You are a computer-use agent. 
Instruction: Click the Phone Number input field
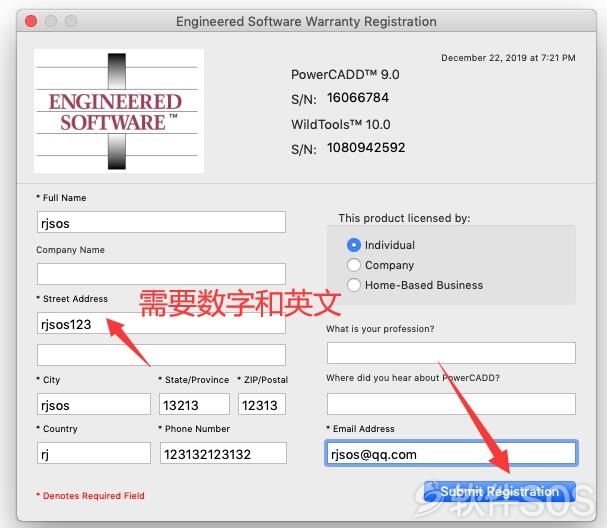coord(223,453)
